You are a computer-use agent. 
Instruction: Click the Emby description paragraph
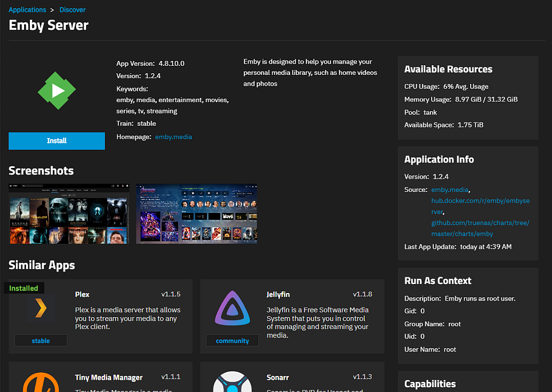[x=310, y=73]
